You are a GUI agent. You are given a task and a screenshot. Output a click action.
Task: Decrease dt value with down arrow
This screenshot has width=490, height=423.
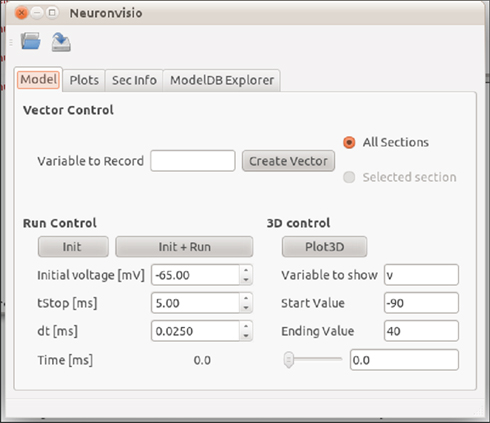click(246, 336)
